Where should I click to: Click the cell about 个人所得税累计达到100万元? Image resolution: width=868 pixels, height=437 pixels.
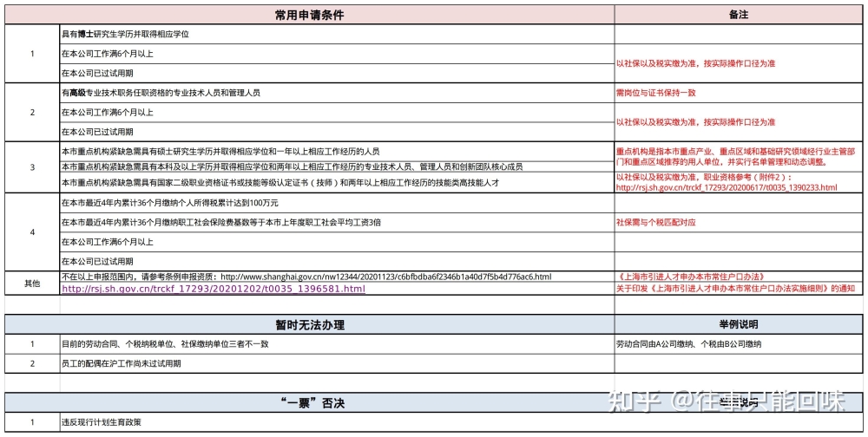tap(337, 203)
